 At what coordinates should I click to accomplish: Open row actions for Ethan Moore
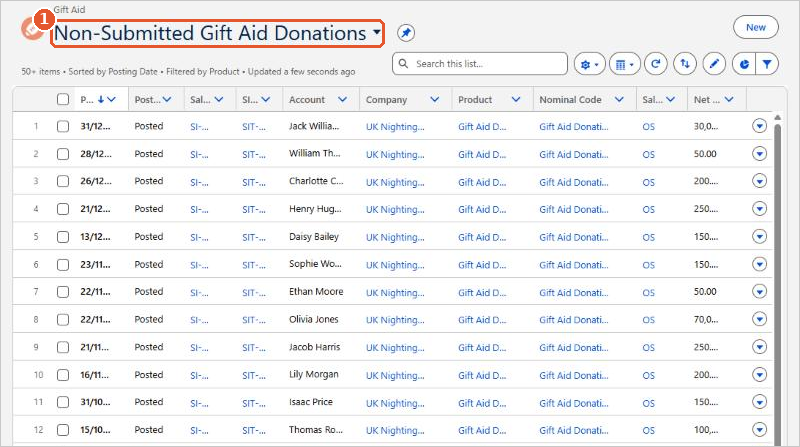pos(759,291)
